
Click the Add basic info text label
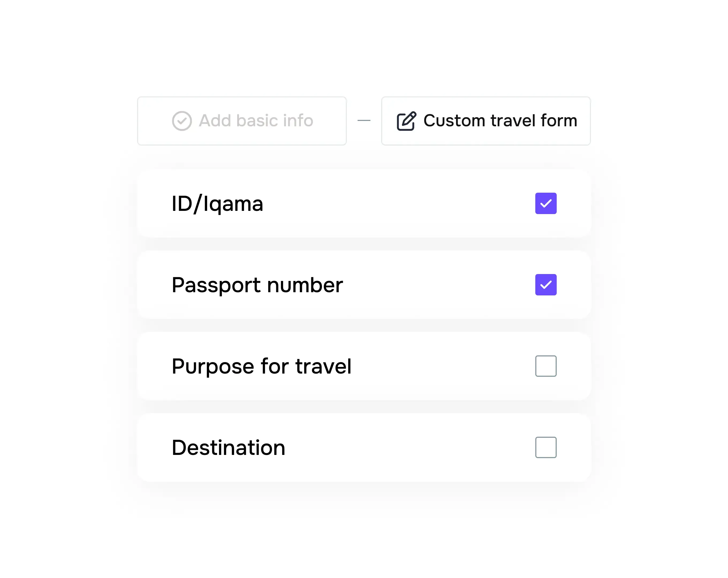(256, 121)
